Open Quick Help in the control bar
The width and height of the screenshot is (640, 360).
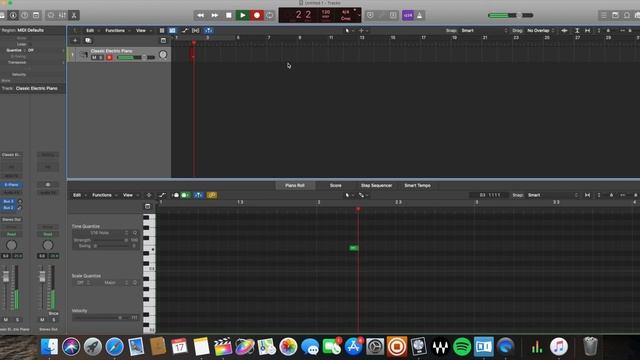tap(24, 16)
